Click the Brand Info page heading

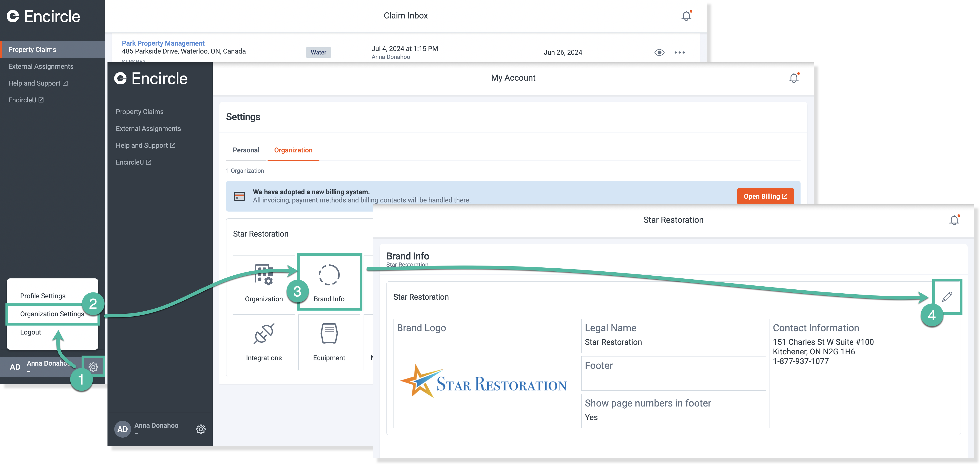[408, 256]
